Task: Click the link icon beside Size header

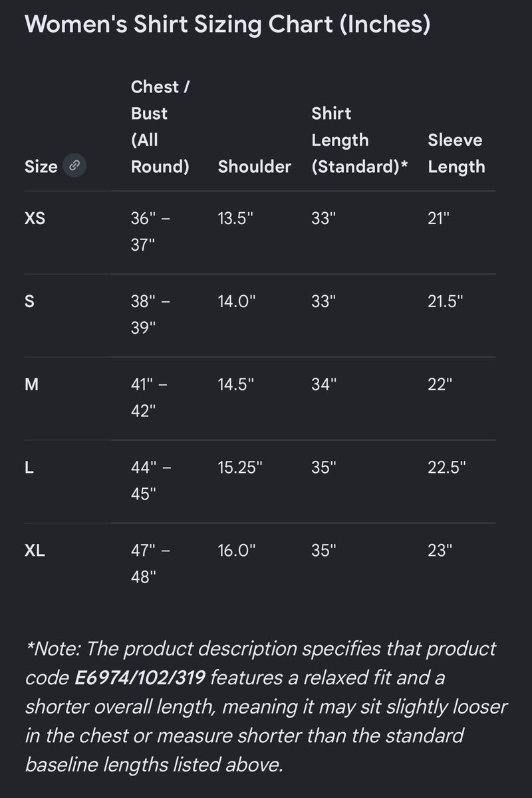Action: [x=75, y=166]
